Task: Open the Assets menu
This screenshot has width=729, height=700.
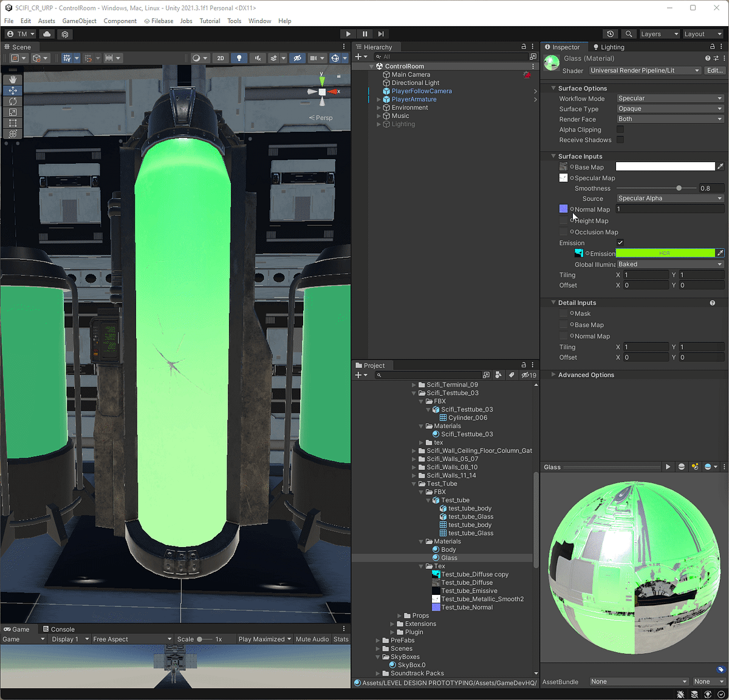Action: coord(47,21)
